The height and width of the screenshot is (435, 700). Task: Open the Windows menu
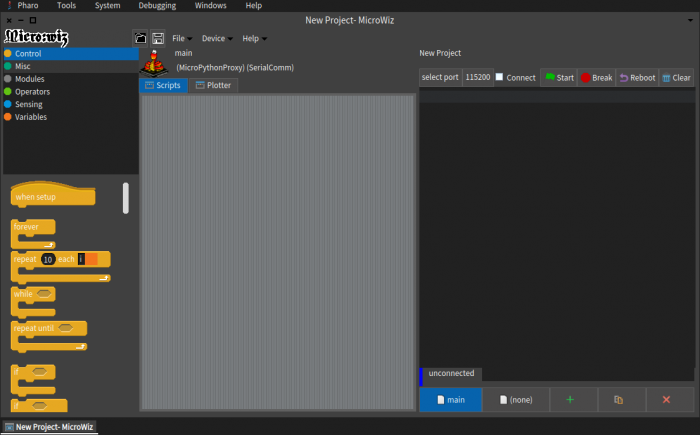[x=210, y=6]
